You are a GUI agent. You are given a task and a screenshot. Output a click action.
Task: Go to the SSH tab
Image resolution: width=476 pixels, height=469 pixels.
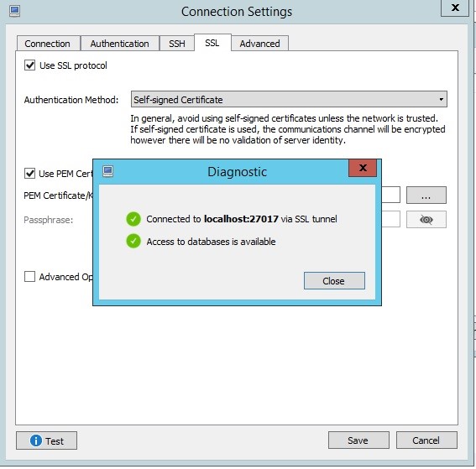pos(177,44)
